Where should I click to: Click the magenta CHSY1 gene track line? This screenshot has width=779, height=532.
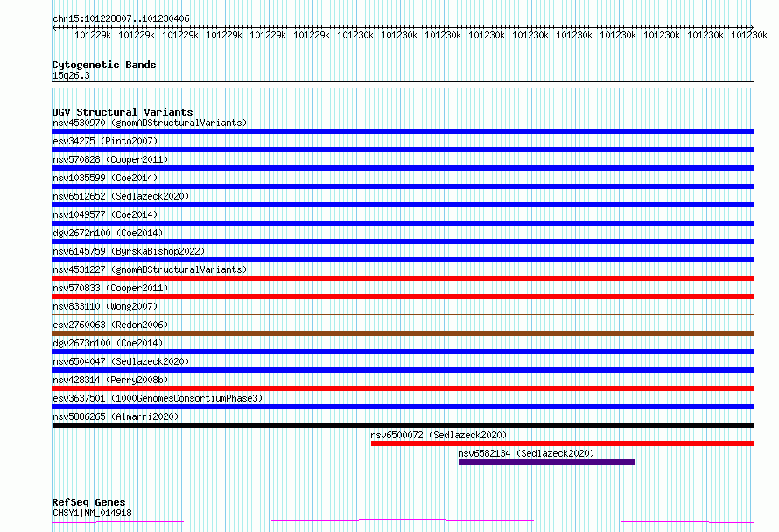403,521
